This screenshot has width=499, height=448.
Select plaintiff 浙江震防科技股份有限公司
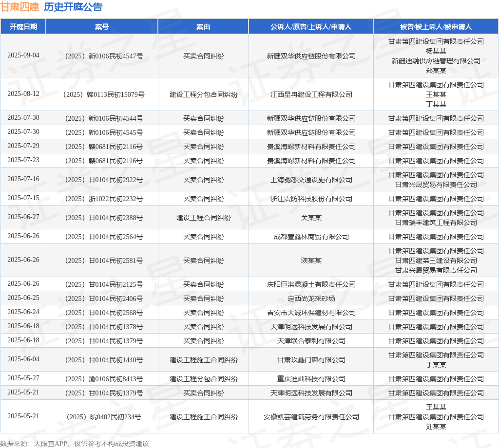(x=311, y=199)
